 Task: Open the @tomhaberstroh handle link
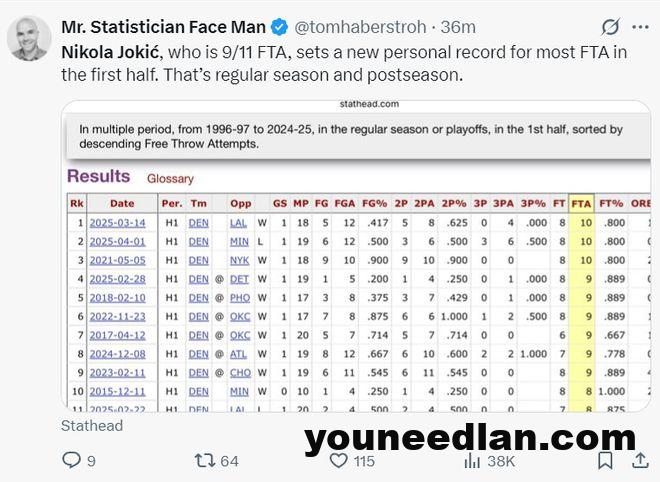tap(360, 27)
